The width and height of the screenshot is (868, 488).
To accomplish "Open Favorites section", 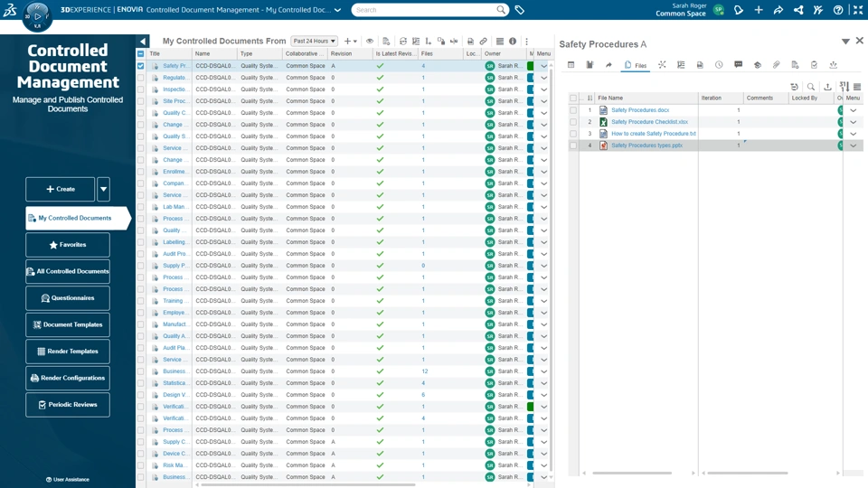I will [68, 245].
